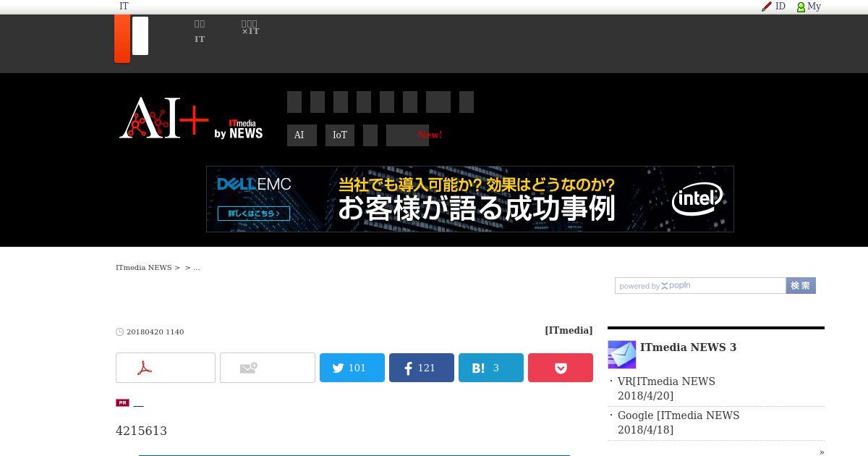The width and height of the screenshot is (868, 456).
Task: Click the green person My icon
Action: pos(801,7)
